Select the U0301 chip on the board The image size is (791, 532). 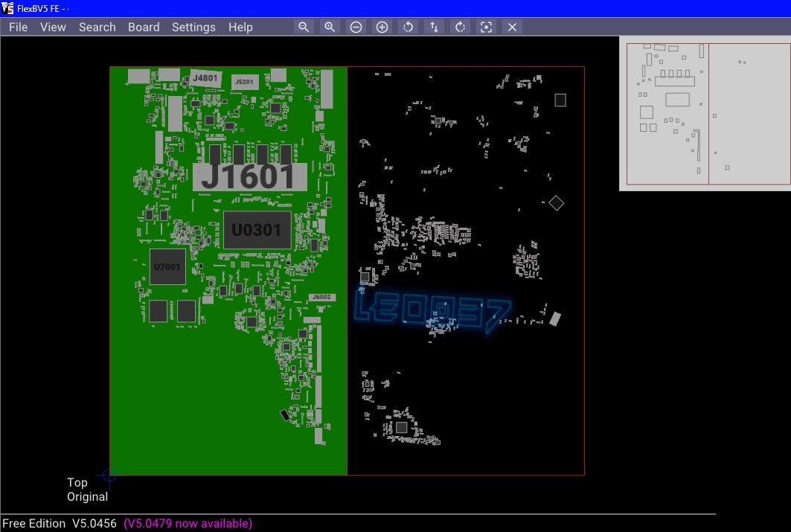tap(257, 230)
